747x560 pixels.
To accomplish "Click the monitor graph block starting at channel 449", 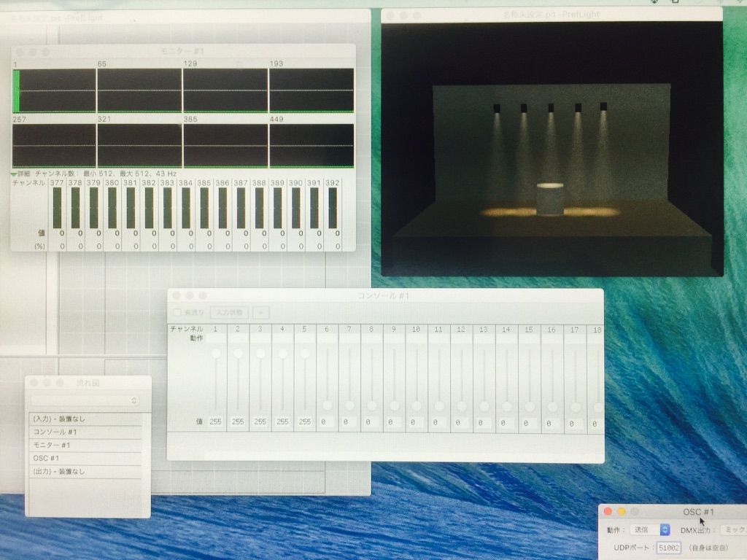I will point(311,146).
